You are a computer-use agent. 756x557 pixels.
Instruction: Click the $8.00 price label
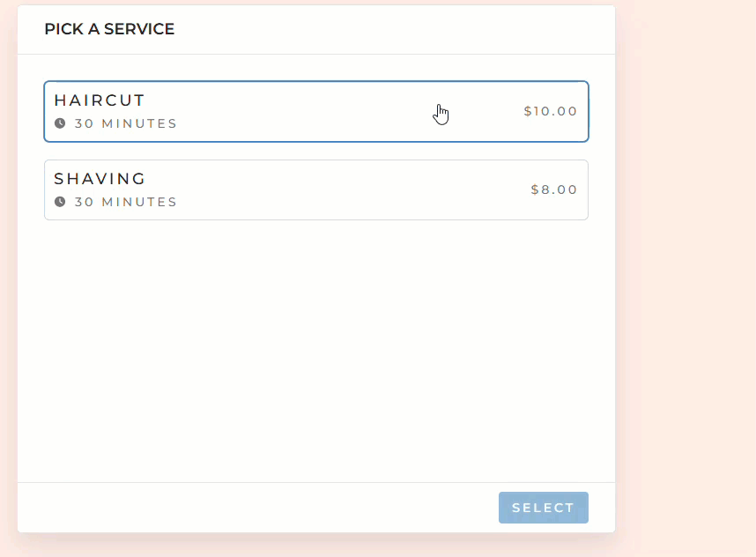coord(553,189)
